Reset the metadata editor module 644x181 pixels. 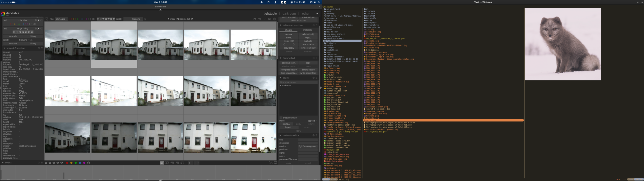coord(313,135)
